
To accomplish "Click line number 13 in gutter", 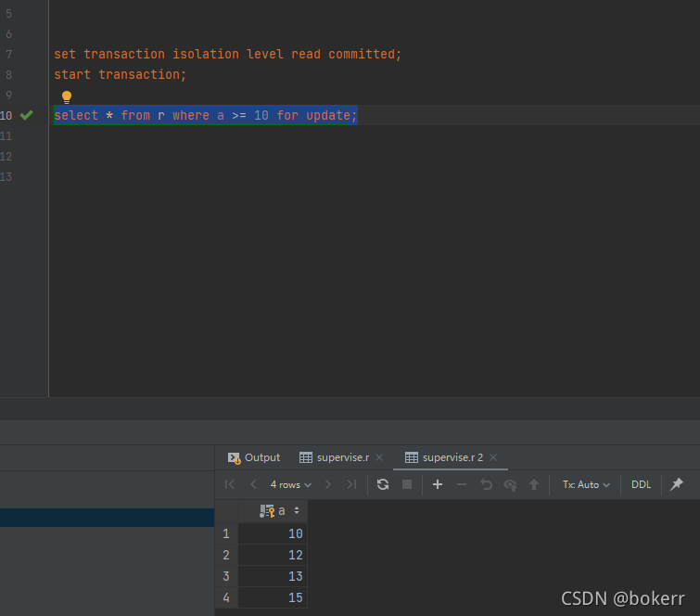I will [6, 177].
